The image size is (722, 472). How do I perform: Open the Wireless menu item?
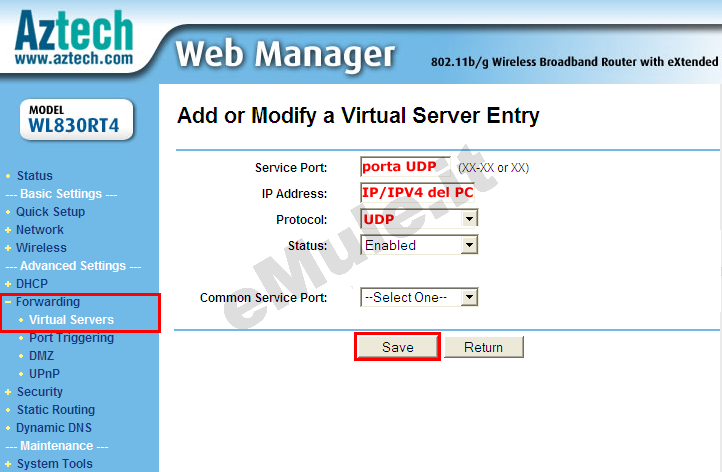pyautogui.click(x=41, y=247)
